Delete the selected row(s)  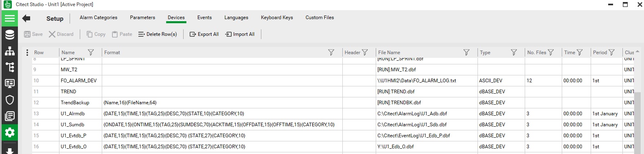pos(158,34)
